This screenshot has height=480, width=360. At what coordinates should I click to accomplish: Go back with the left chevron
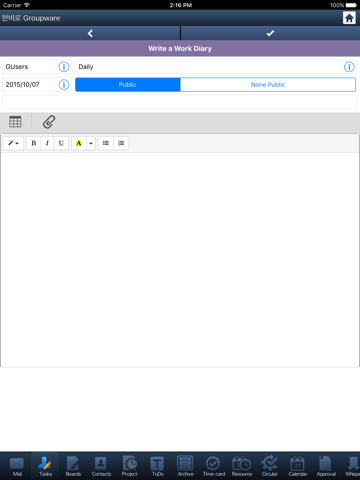coord(90,33)
